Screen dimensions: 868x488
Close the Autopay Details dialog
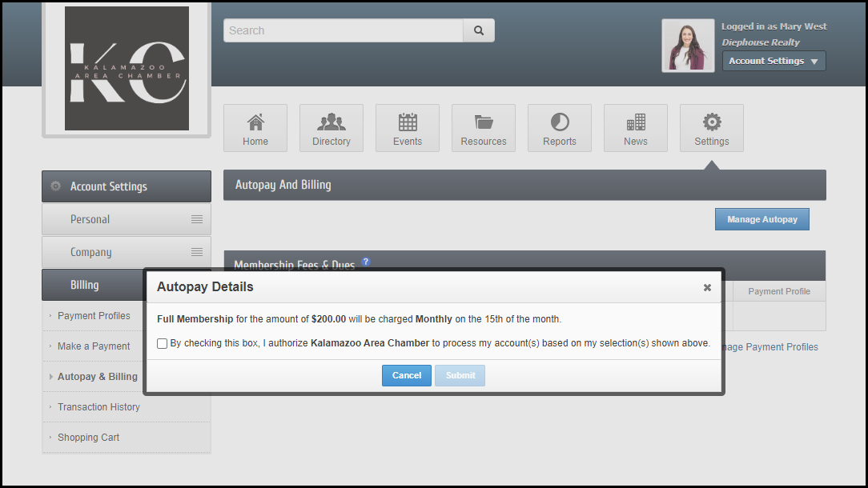pyautogui.click(x=707, y=288)
